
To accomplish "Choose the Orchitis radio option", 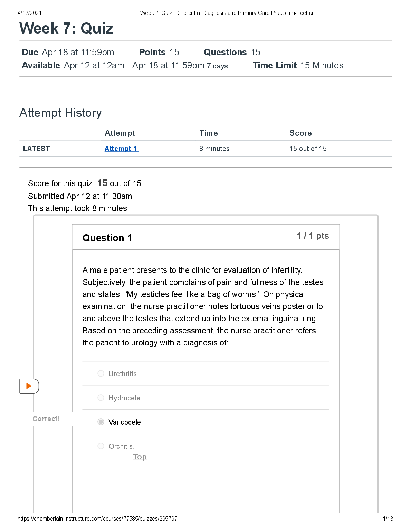I will click(101, 446).
